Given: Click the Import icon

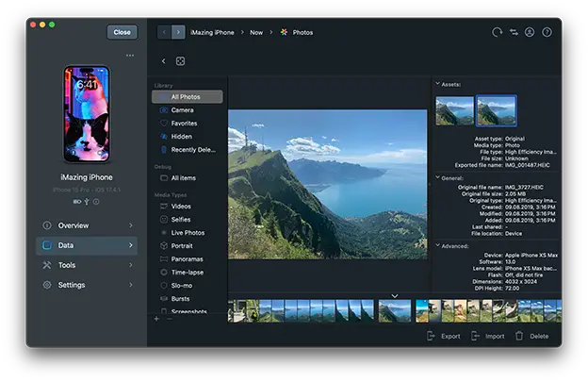Looking at the screenshot, I should click(475, 336).
